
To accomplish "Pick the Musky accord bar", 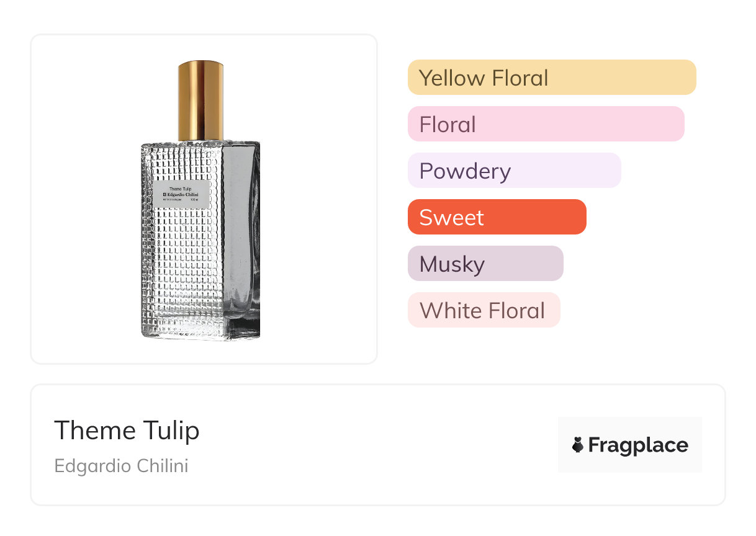I will click(x=485, y=264).
